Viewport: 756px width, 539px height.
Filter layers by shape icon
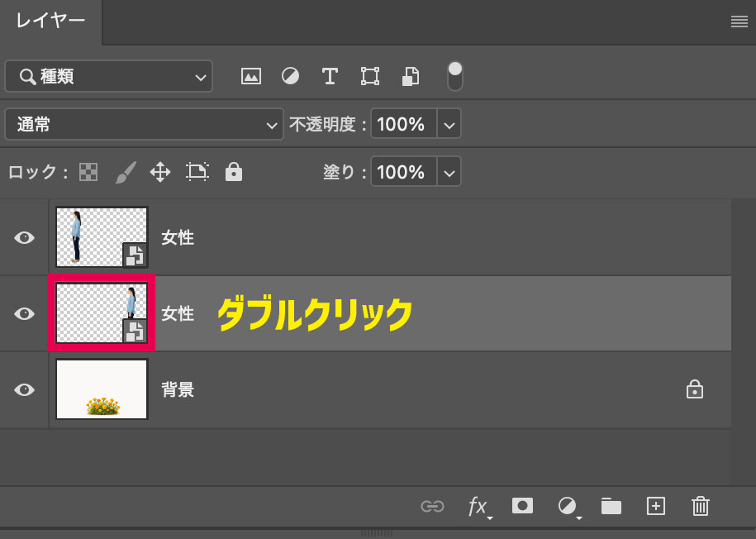(x=370, y=76)
